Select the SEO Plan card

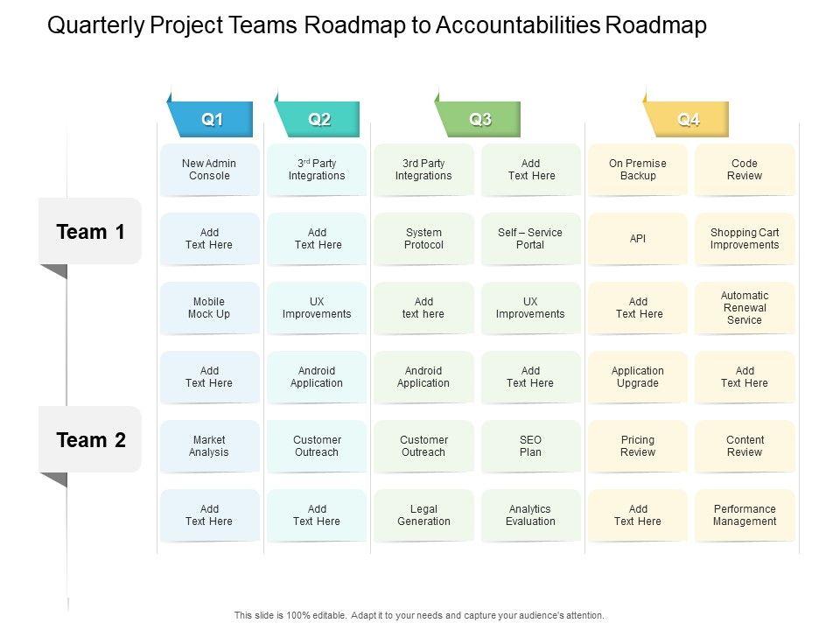[530, 446]
